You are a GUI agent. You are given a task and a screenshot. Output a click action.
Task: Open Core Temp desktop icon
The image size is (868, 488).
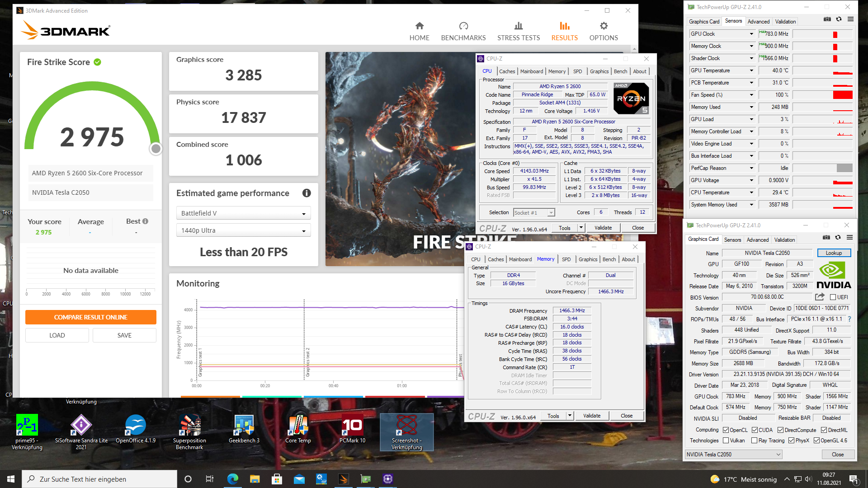click(298, 429)
